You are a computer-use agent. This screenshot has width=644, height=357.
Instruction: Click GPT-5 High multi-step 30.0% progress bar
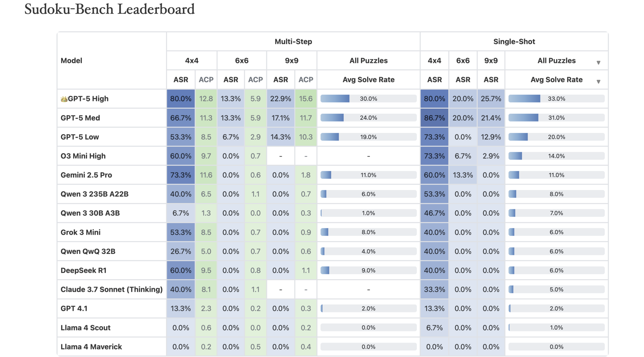(368, 99)
